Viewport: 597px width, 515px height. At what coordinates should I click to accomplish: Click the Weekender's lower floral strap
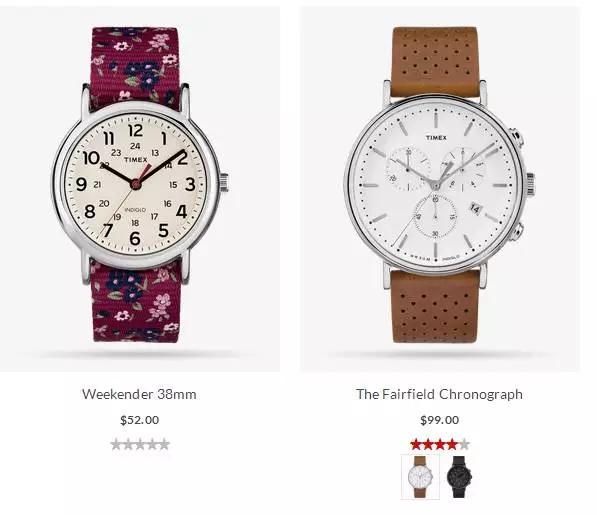tap(137, 303)
